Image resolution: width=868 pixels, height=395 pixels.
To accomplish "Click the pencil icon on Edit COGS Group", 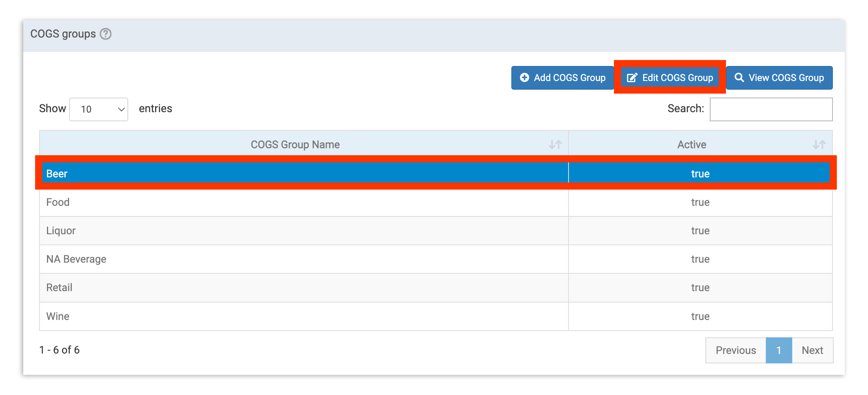I will click(632, 77).
